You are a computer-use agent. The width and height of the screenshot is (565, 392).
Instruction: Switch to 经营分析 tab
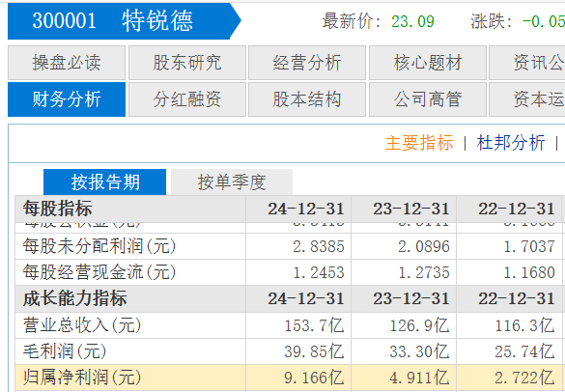tap(307, 63)
